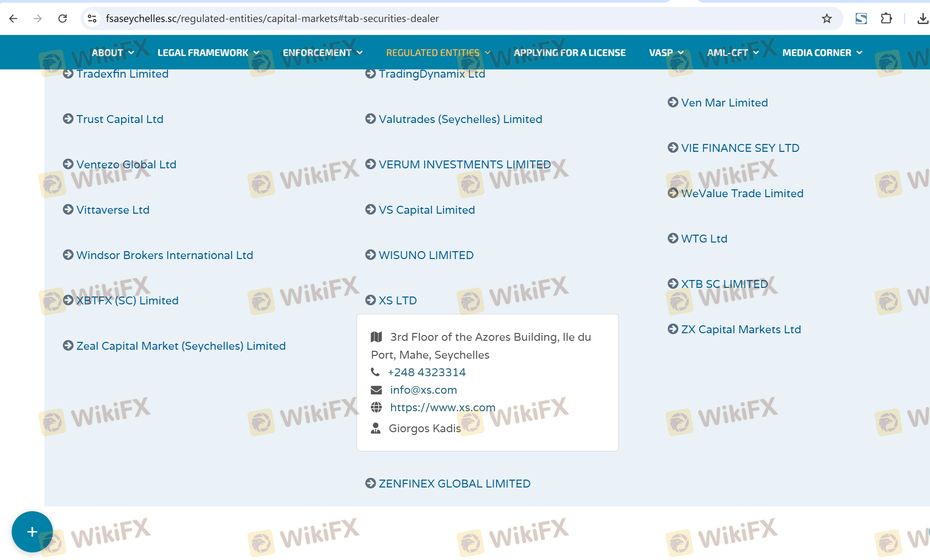Click arrow icon beside XS LTD
This screenshot has height=560, width=930.
click(x=370, y=300)
